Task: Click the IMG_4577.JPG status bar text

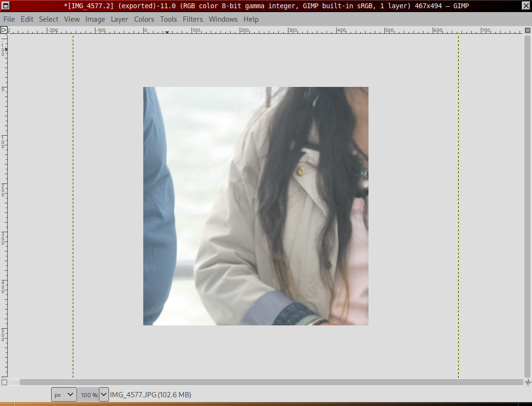Action: pos(150,395)
